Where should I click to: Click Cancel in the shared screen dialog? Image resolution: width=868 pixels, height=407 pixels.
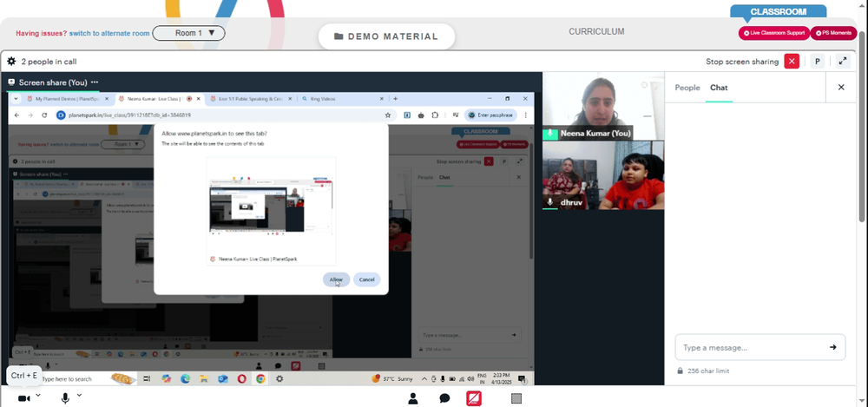[366, 279]
